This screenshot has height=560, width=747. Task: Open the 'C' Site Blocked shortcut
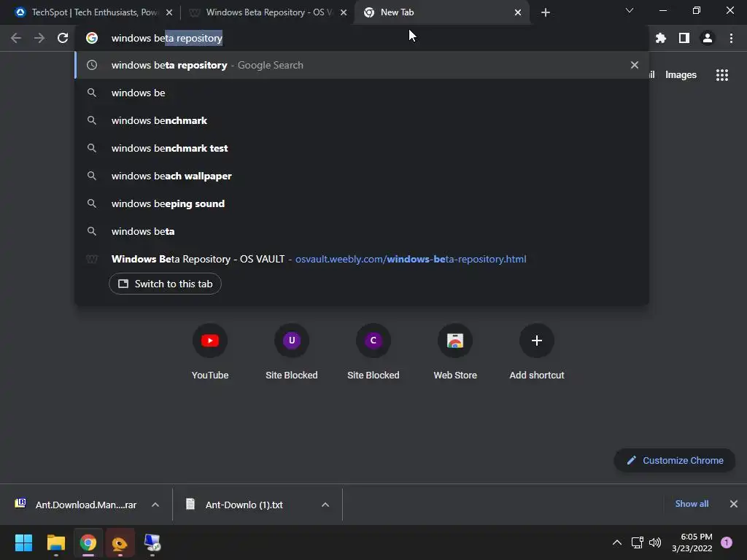point(373,351)
